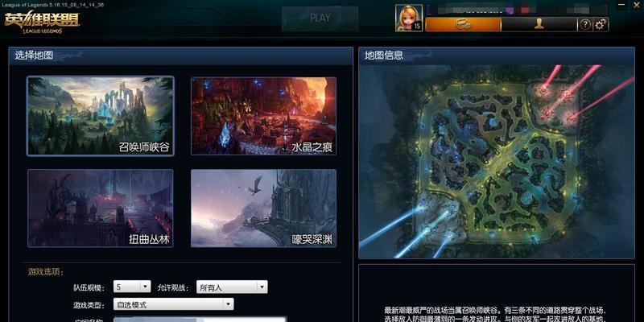Open the 允许观战 spectator dropdown
The image size is (644, 322).
tap(232, 287)
